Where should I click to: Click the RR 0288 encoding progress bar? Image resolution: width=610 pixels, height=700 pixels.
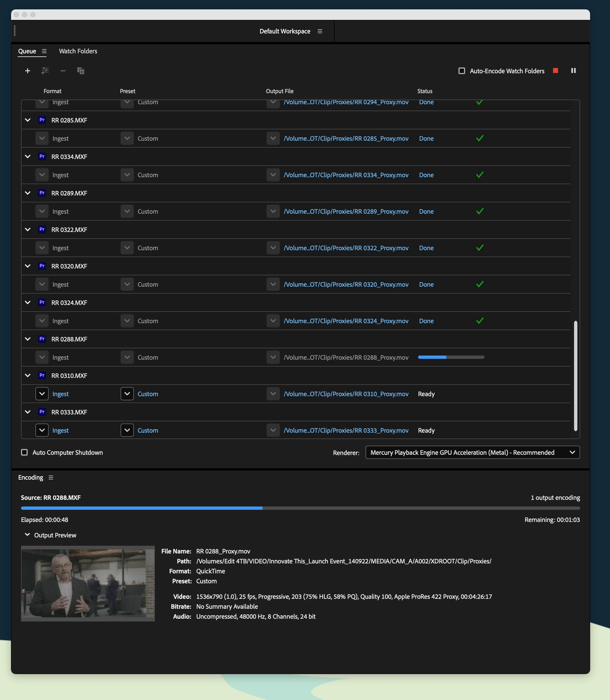[x=451, y=357]
